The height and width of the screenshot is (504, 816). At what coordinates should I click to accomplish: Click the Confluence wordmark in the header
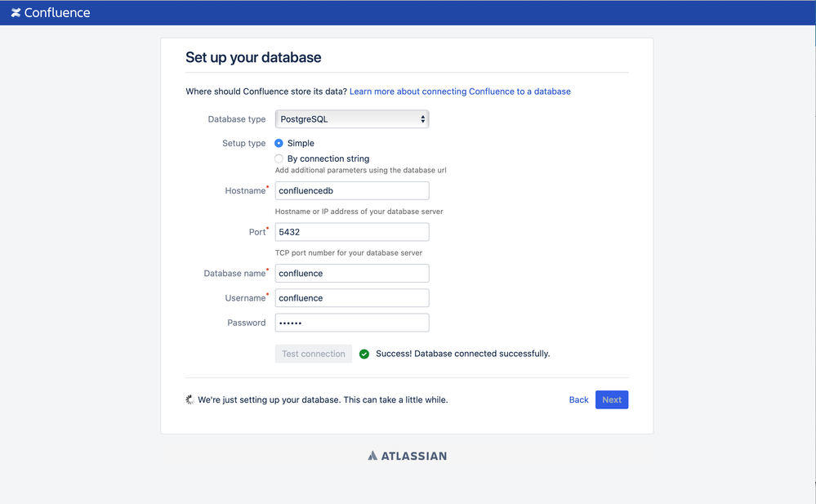(57, 12)
